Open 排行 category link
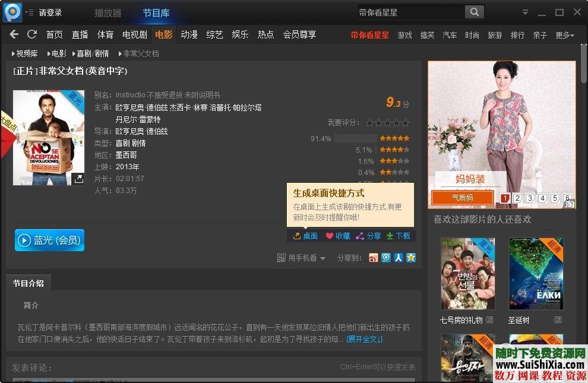 tap(517, 35)
